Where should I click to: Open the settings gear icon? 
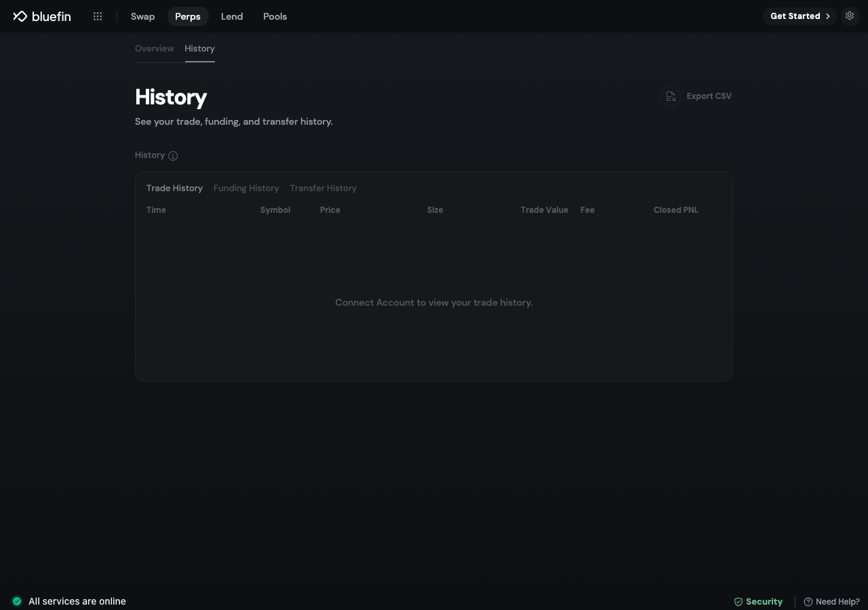click(x=850, y=16)
